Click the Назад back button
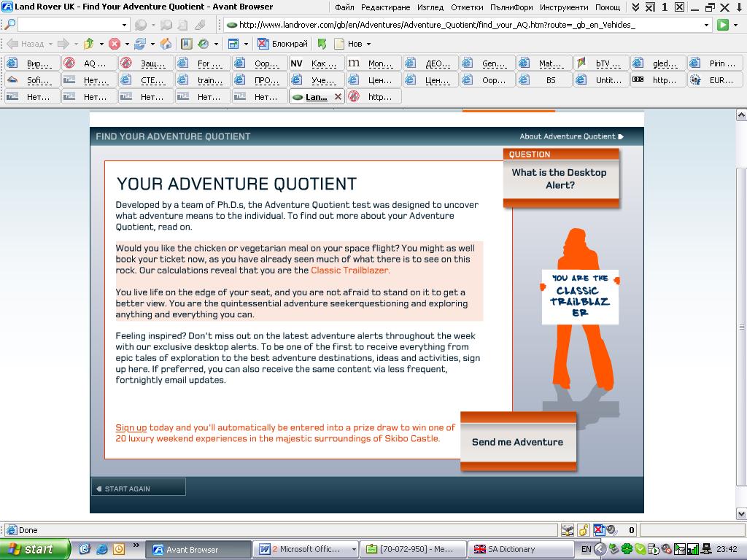747x560 pixels. point(25,44)
